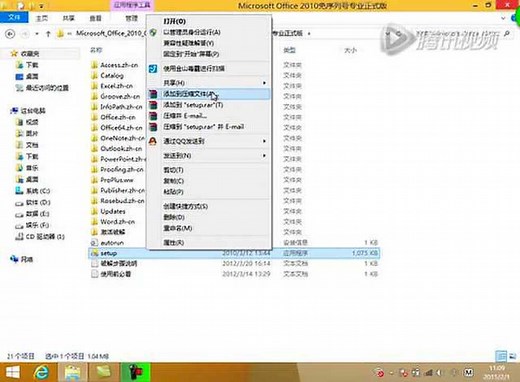The height and width of the screenshot is (382, 520).
Task: Select the Updates folder
Action: tap(113, 211)
